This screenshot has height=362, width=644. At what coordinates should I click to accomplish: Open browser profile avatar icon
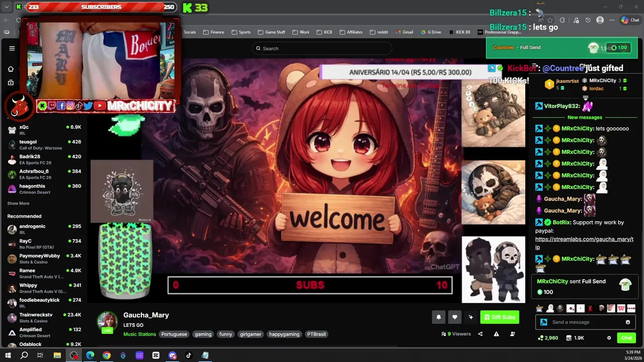[600, 20]
